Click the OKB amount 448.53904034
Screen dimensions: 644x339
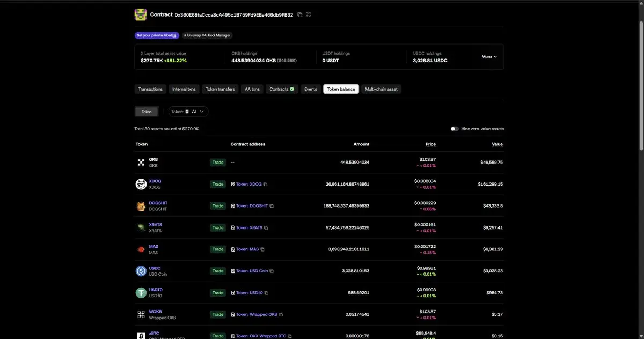click(x=355, y=162)
